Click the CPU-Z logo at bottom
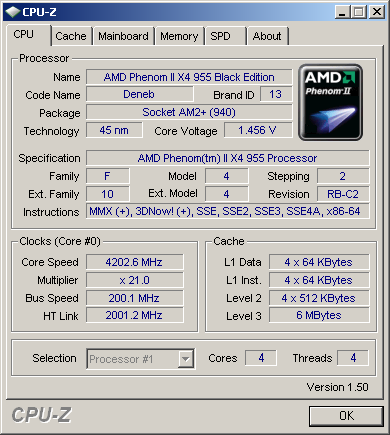Screen dimensions: 390x435 coord(42,415)
